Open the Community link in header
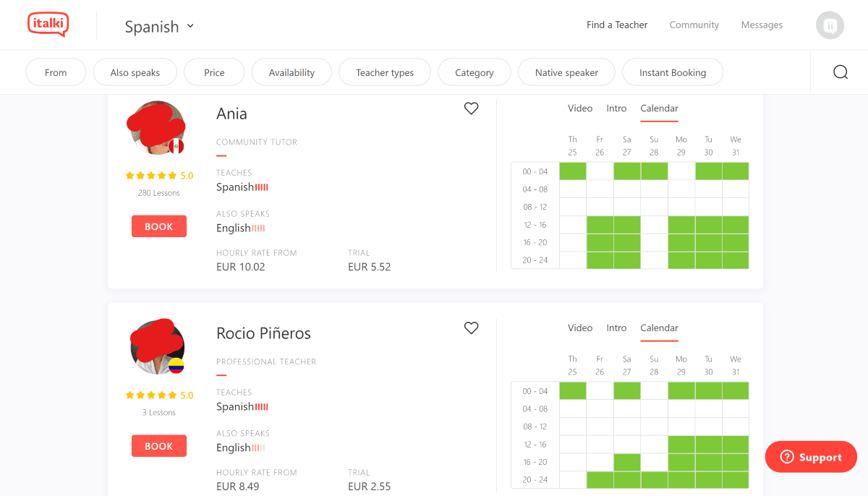 (x=694, y=25)
